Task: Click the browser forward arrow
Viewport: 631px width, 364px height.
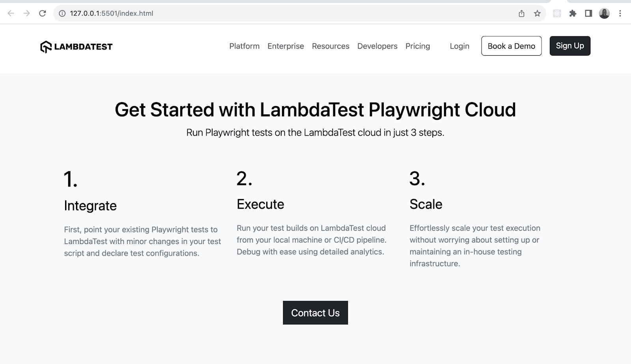Action: click(x=26, y=13)
